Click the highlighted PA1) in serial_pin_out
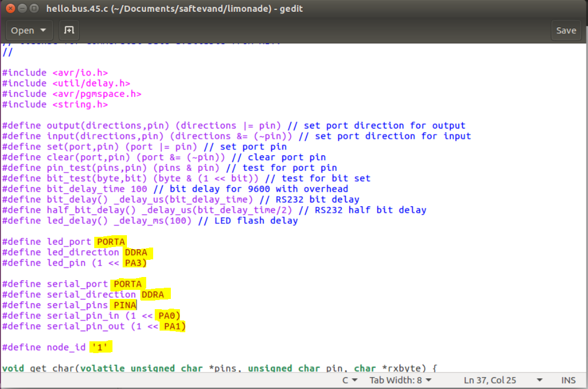The width and height of the screenshot is (588, 389). [x=174, y=326]
